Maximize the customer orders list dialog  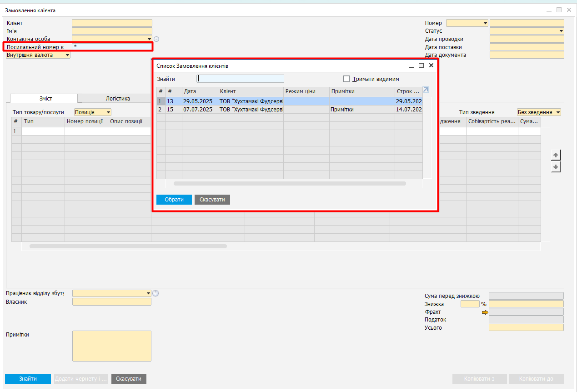pyautogui.click(x=421, y=65)
